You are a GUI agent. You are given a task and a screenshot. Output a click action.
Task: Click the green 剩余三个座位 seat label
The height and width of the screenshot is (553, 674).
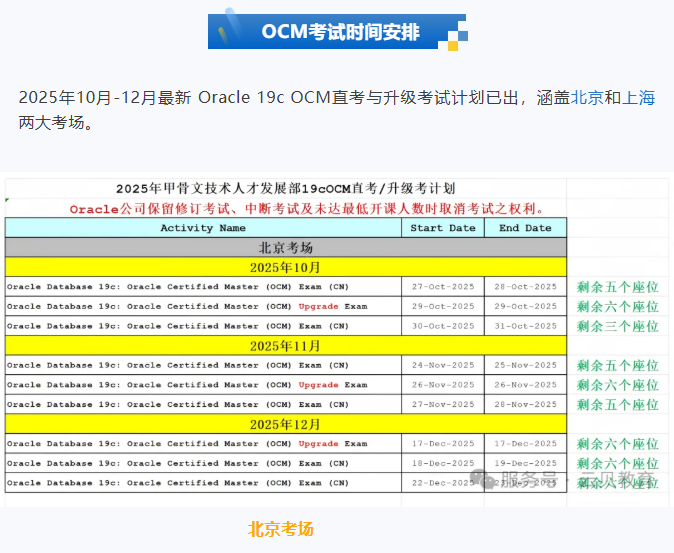point(617,326)
